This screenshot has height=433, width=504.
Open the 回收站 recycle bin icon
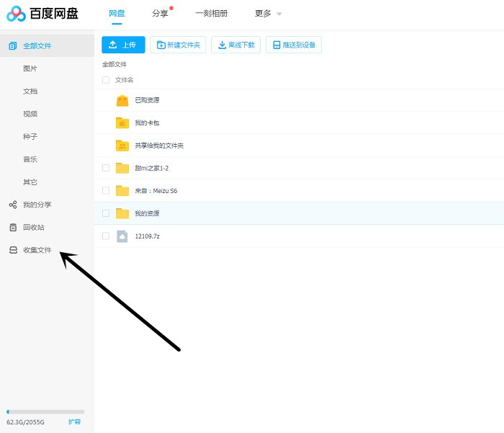pos(12,228)
